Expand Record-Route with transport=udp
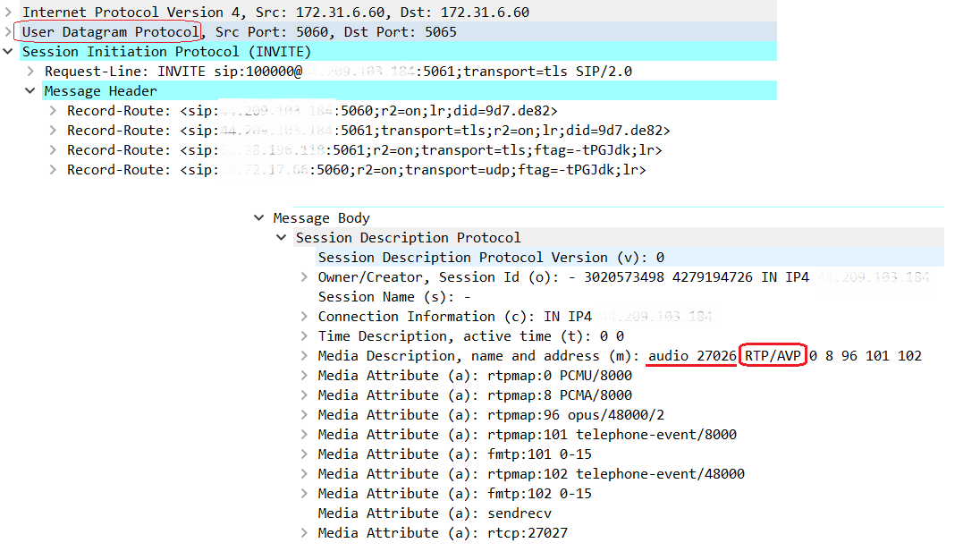The image size is (980, 560). pos(54,170)
